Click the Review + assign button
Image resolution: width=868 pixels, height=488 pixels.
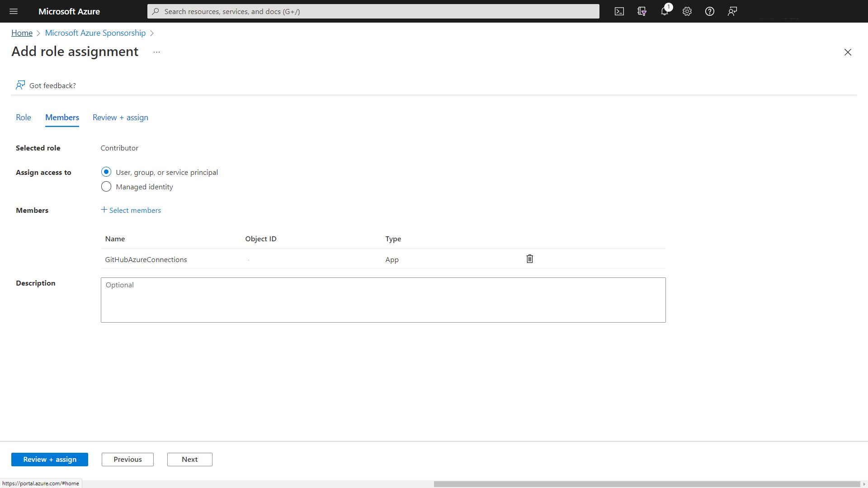click(50, 459)
